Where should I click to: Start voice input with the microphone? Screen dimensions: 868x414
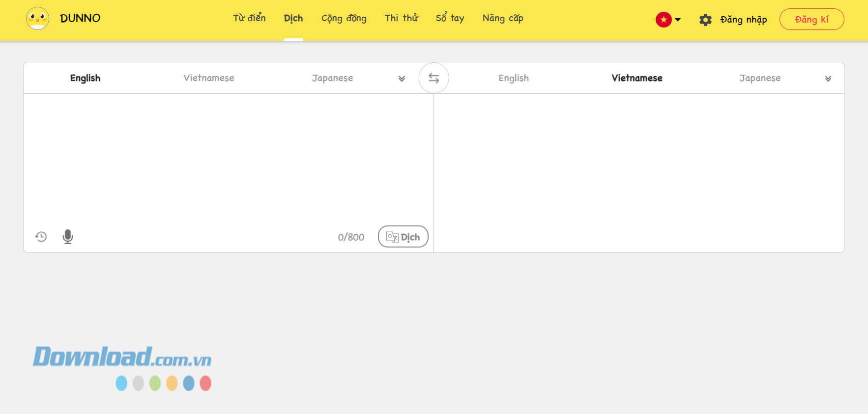pyautogui.click(x=68, y=237)
